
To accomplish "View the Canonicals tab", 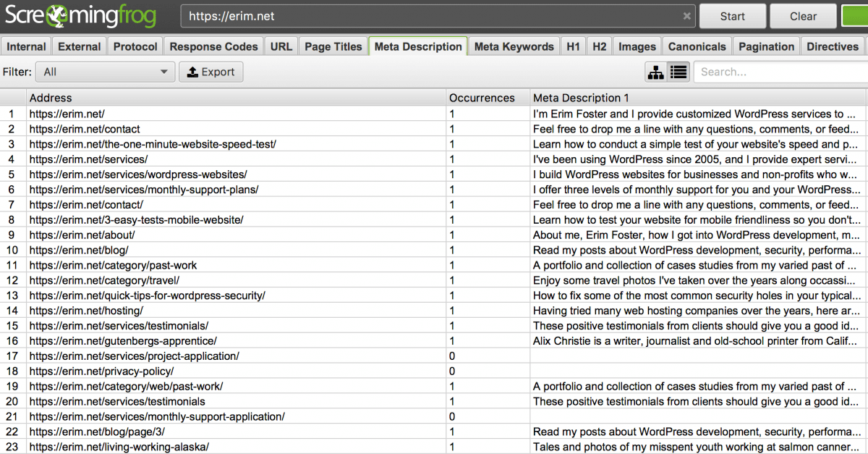I will coord(697,46).
